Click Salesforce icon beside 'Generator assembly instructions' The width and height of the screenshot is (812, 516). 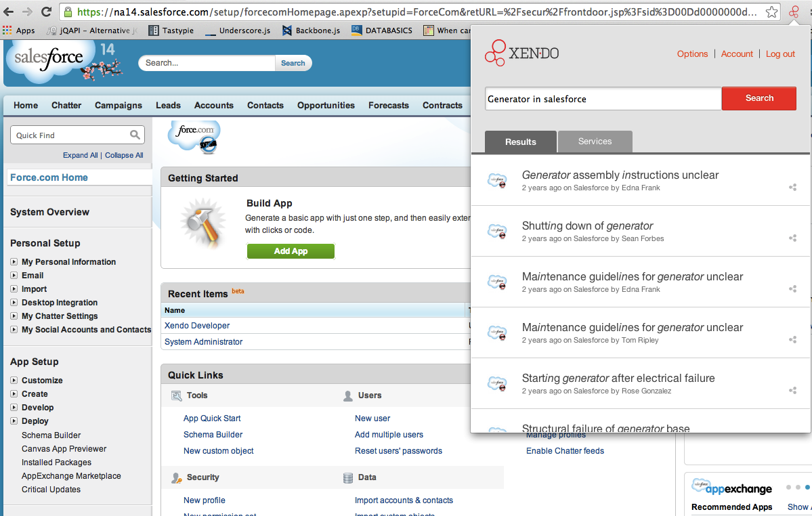[497, 181]
